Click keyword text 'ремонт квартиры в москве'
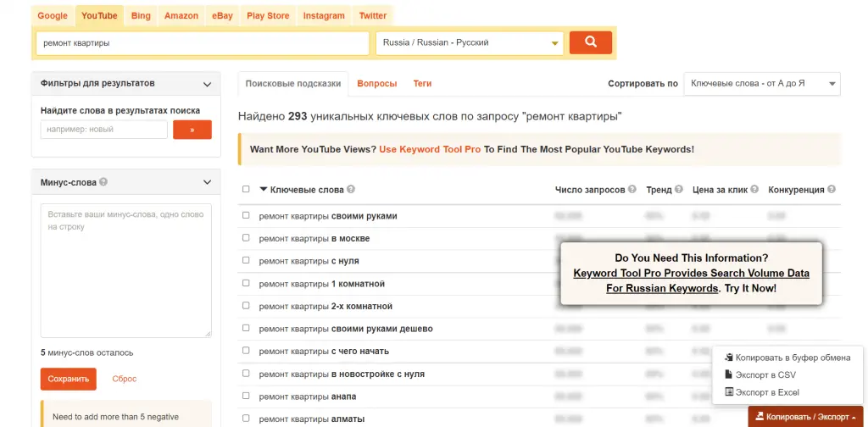868x427 pixels. point(314,238)
